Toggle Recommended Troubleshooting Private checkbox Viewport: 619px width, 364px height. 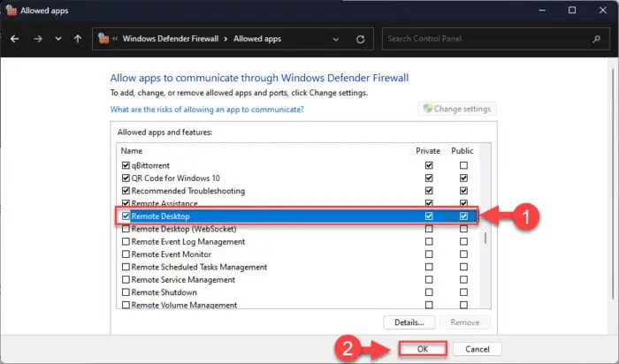[429, 191]
